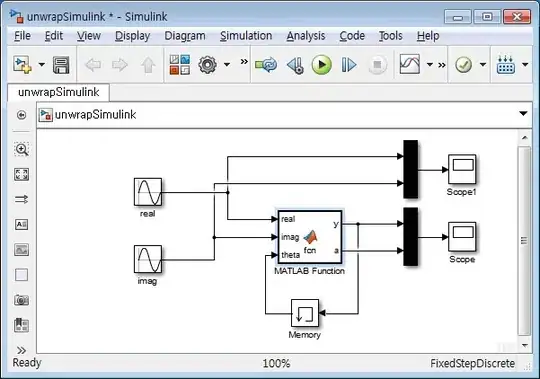Open the Model Advisor dropdown arrow
Image resolution: width=540 pixels, height=379 pixels.
click(x=483, y=64)
